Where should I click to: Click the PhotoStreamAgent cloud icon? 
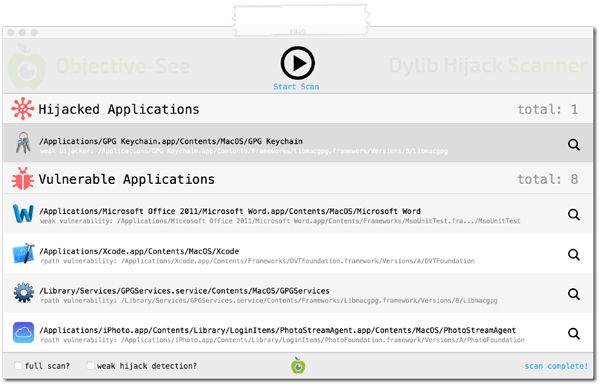coord(23,332)
